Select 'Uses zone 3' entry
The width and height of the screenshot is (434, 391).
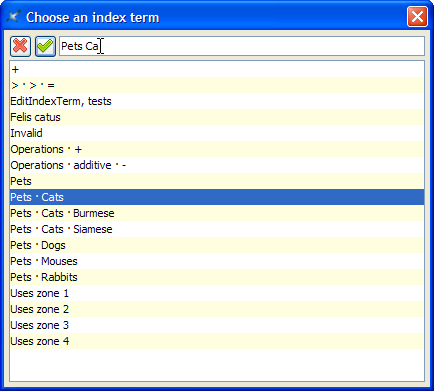click(x=217, y=325)
